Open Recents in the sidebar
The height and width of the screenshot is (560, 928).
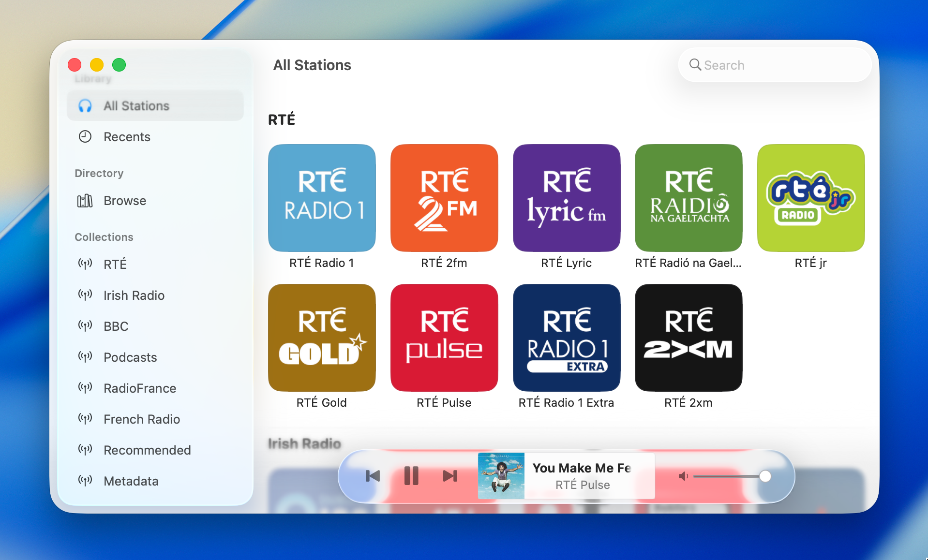(155, 137)
